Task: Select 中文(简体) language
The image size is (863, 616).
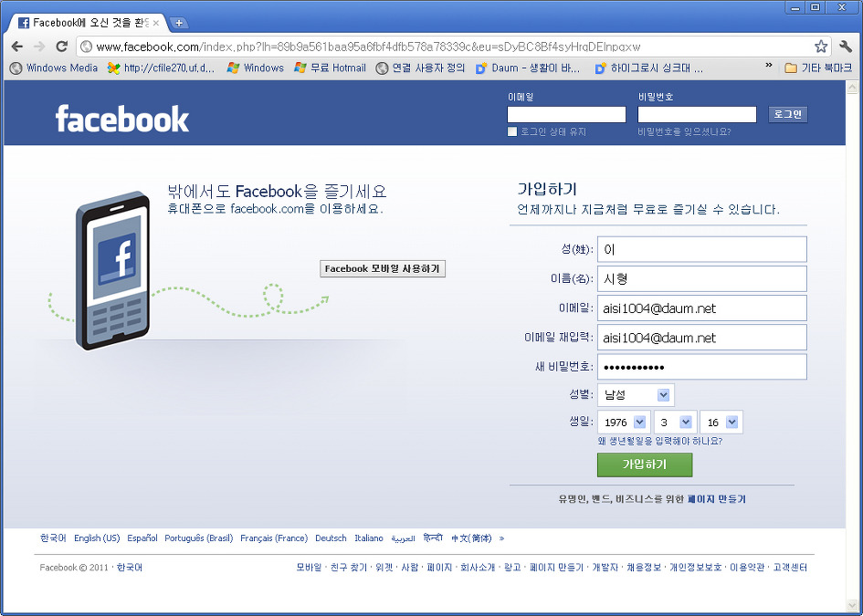Action: pos(471,538)
